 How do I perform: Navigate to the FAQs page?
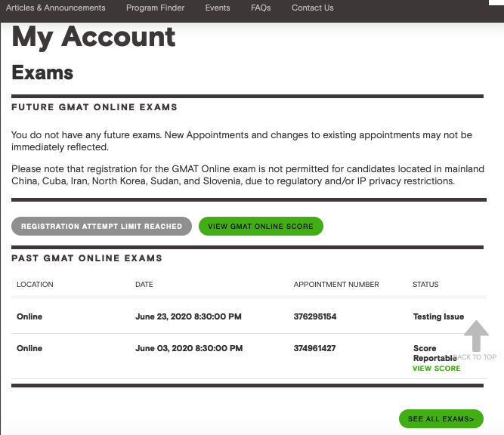click(261, 8)
